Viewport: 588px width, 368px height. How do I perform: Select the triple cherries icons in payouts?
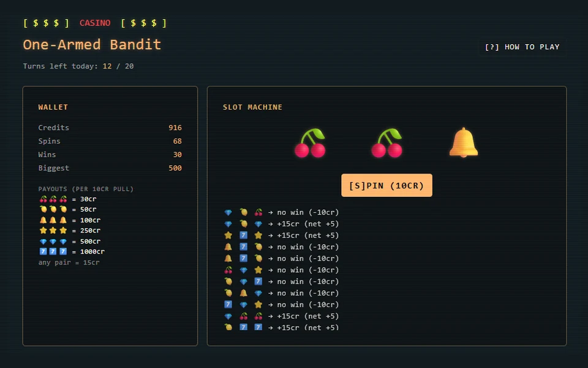point(53,199)
